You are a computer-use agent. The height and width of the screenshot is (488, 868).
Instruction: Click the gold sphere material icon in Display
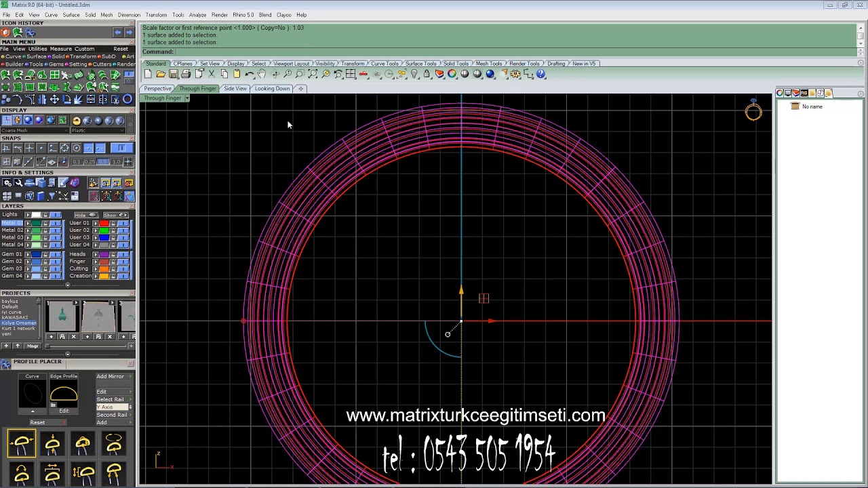[x=77, y=121]
